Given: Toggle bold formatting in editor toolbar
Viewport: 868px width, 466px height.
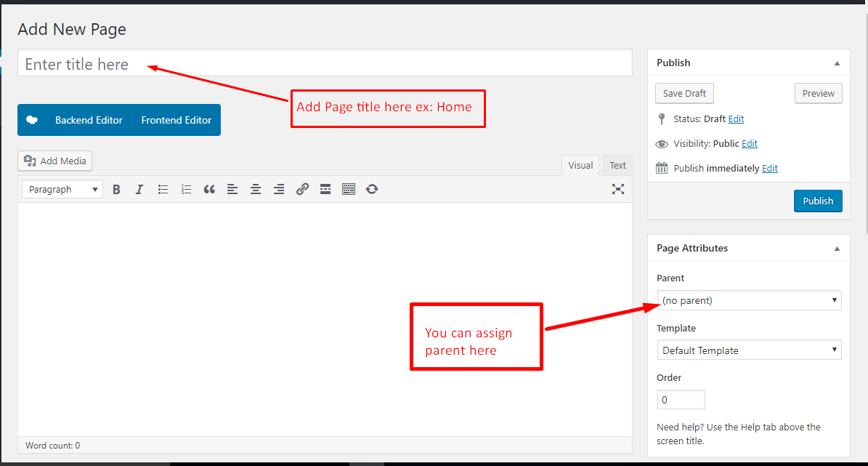Looking at the screenshot, I should click(116, 189).
